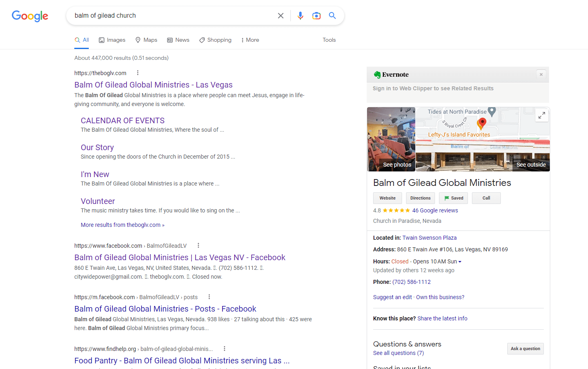
Task: Click the Directions button
Action: [421, 198]
